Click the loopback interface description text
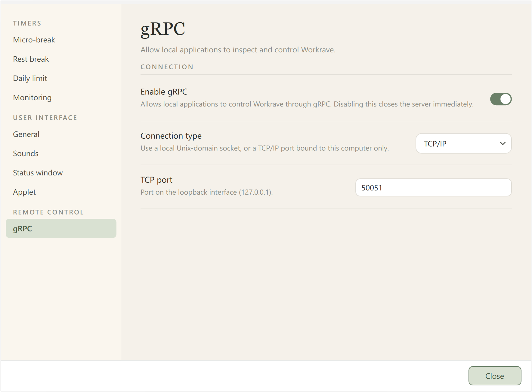 (x=207, y=192)
